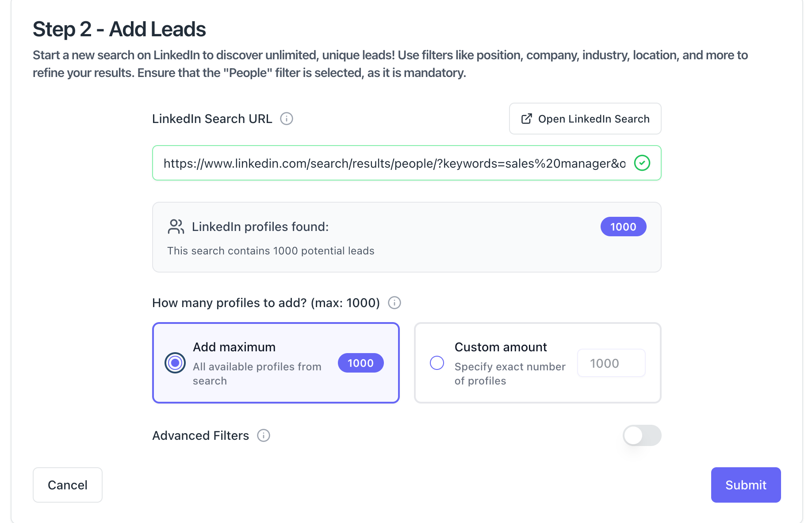Click info icon next to Advanced Filters
Viewport: 812px width, 523px height.
(x=264, y=435)
